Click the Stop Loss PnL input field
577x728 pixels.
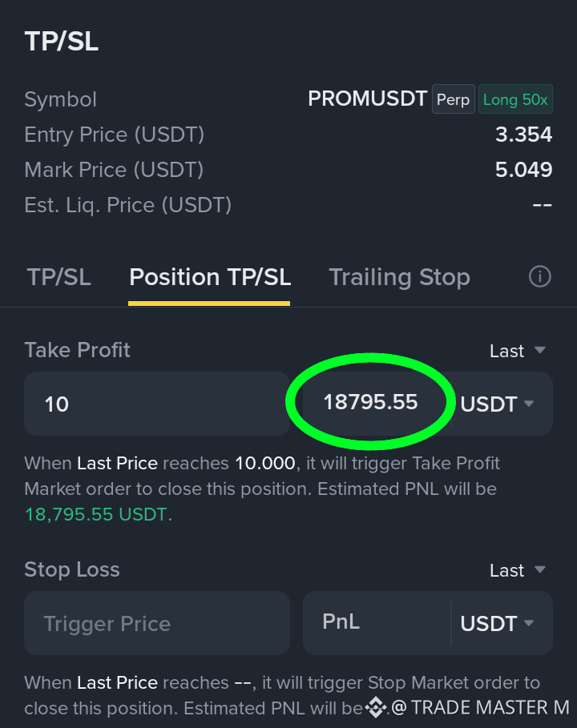(x=377, y=622)
